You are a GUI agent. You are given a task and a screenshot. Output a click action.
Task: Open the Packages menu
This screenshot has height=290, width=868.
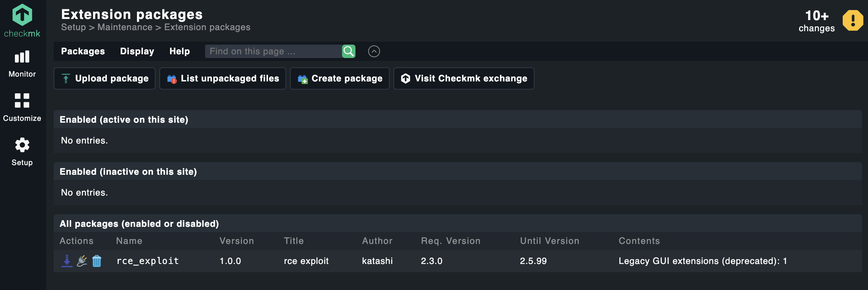[83, 51]
